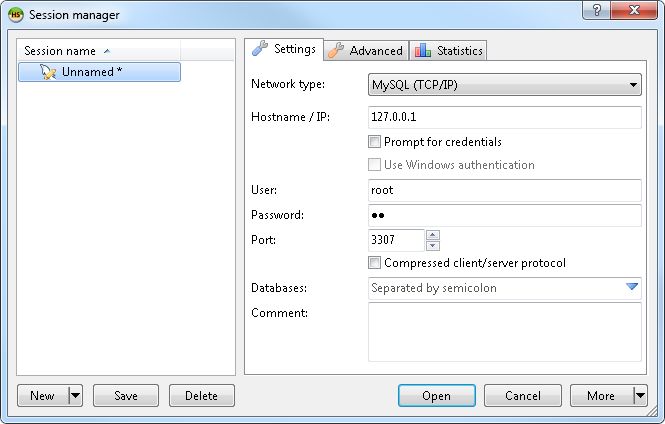Switch to the Statistics tab
The height and width of the screenshot is (424, 665).
(x=449, y=51)
